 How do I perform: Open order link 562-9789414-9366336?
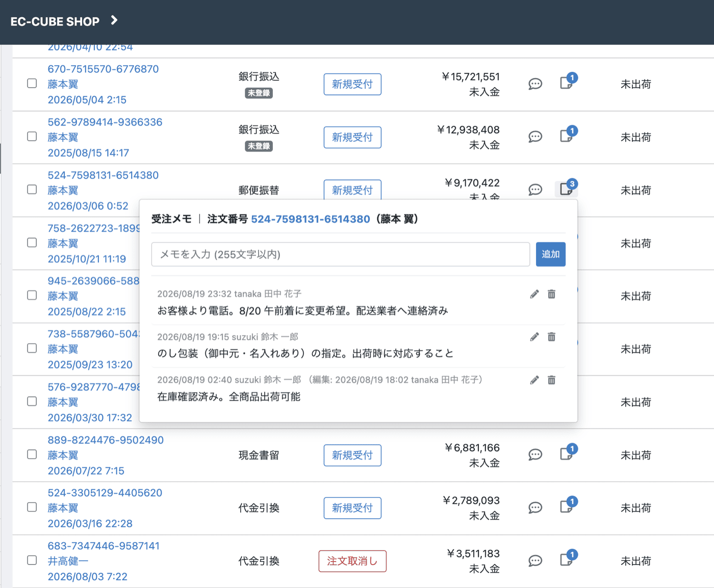pos(105,122)
